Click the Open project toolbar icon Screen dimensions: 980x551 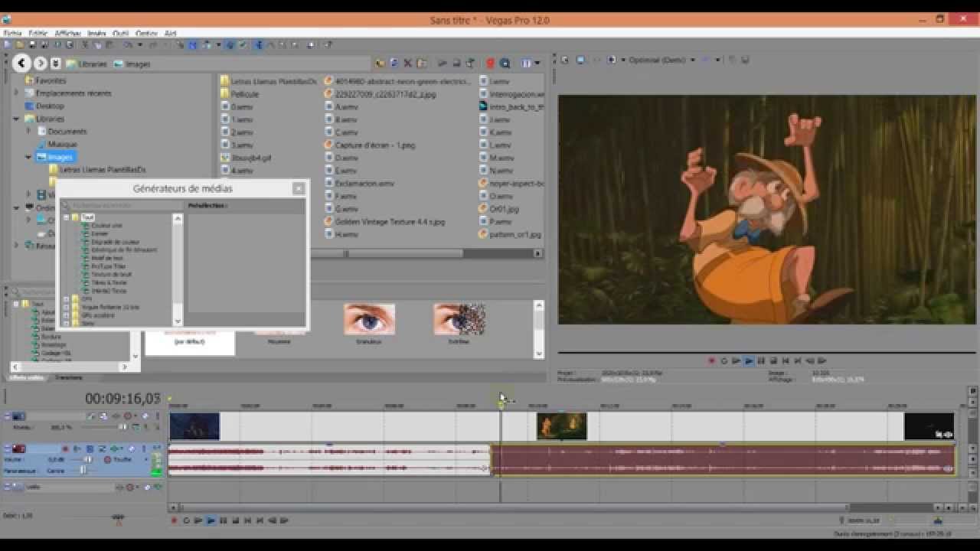[19, 44]
